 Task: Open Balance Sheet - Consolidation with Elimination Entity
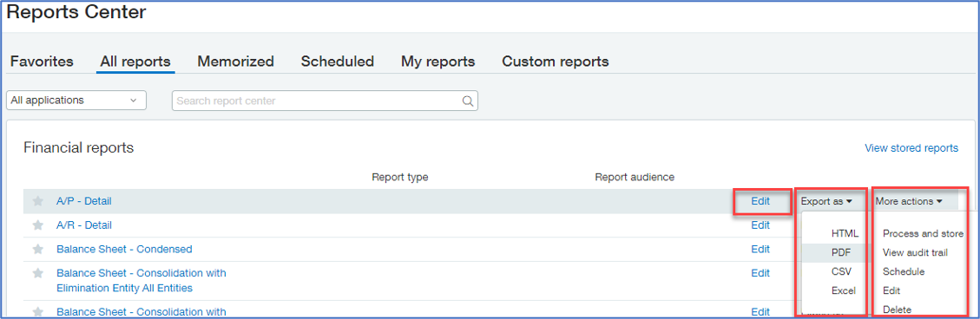(141, 280)
